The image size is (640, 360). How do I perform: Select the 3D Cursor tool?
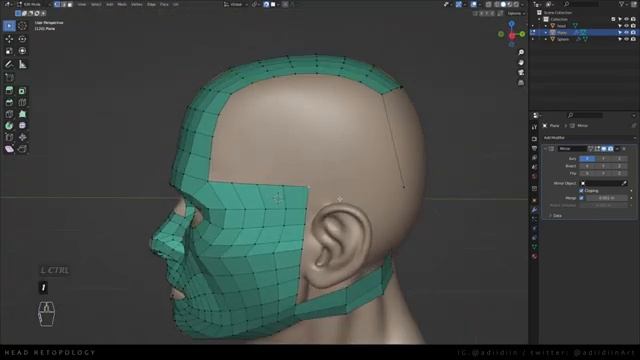(22, 26)
